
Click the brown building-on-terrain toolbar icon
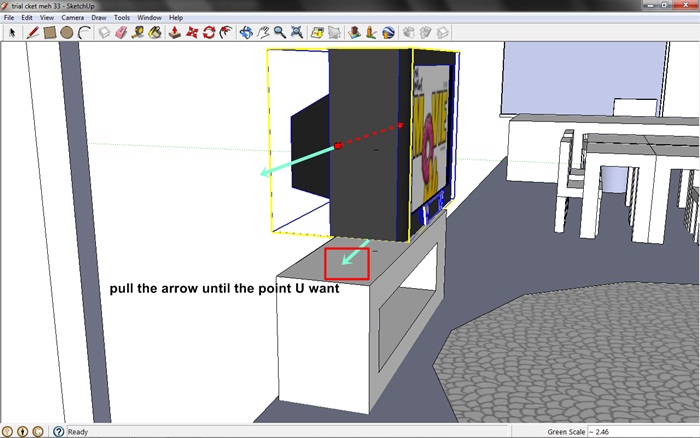click(x=354, y=33)
